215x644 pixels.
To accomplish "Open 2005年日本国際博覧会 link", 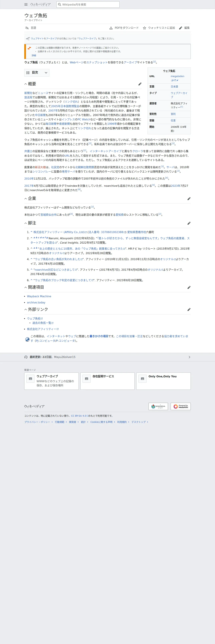I will (65, 106).
